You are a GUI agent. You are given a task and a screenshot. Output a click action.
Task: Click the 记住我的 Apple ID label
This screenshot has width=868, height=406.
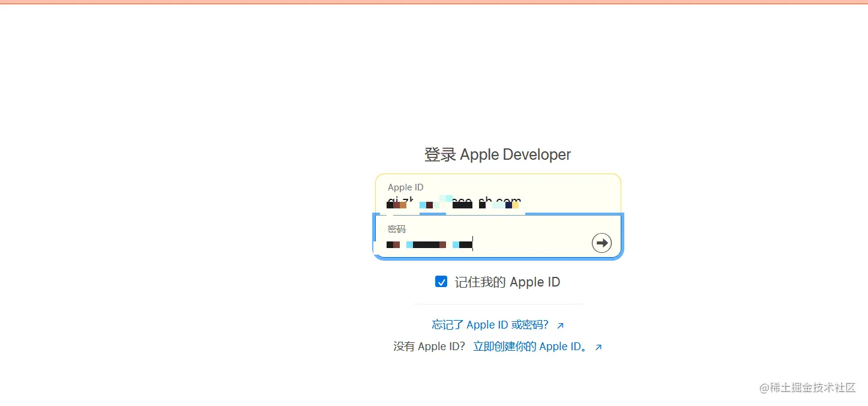coord(507,282)
